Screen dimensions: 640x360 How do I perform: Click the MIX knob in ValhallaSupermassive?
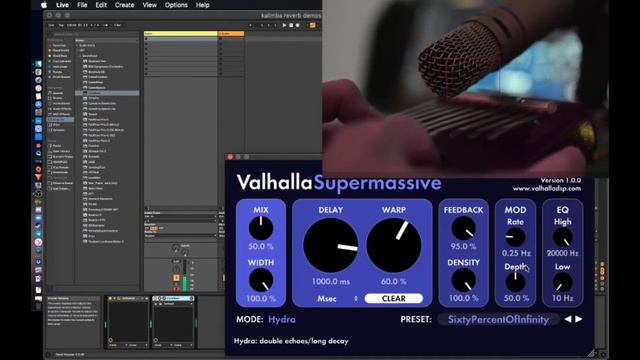point(261,228)
